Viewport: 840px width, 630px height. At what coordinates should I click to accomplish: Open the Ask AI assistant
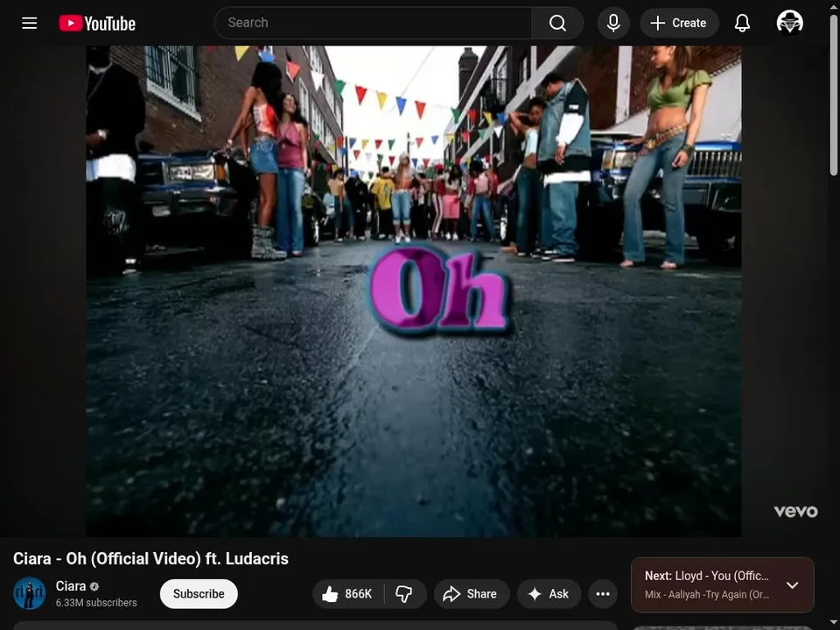549,593
